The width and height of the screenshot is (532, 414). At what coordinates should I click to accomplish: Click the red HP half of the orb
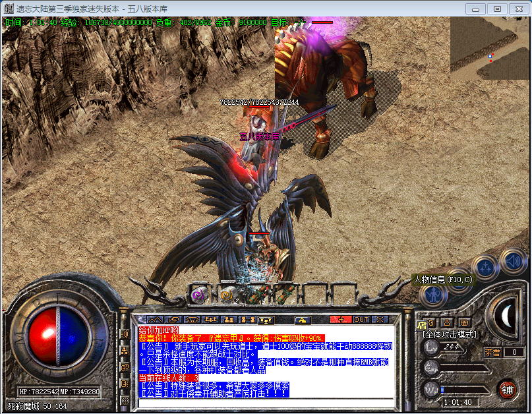43,337
